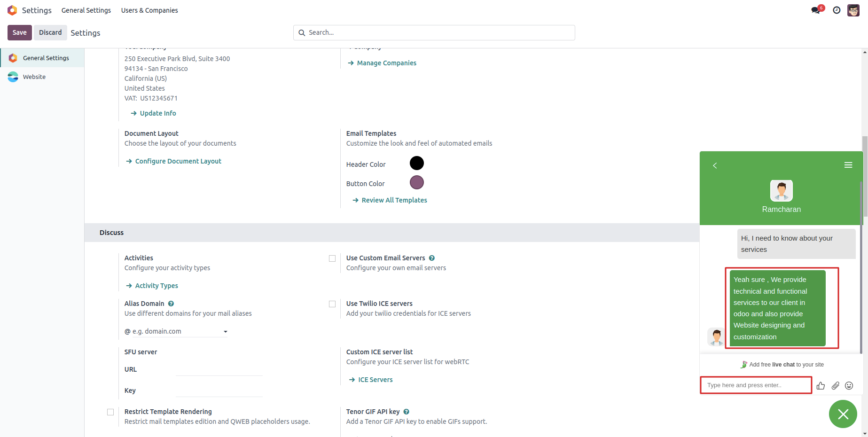This screenshot has width=868, height=437.
Task: Open the activities clock icon
Action: [x=837, y=10]
